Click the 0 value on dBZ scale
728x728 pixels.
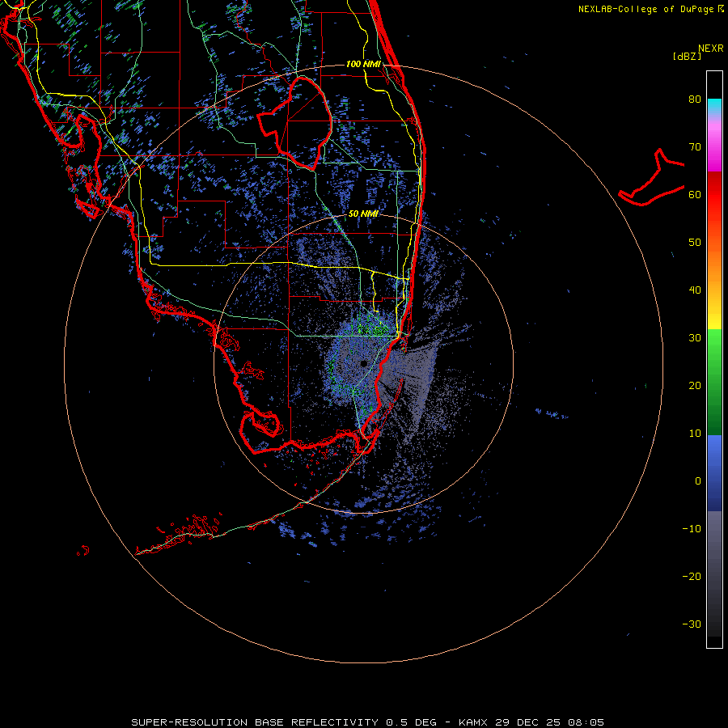tap(698, 481)
